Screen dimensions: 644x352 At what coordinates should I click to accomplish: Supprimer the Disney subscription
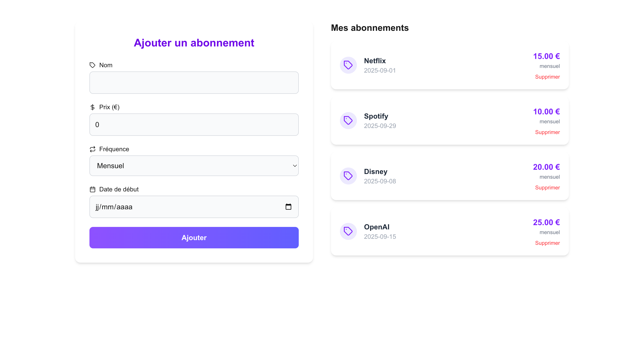coord(547,187)
